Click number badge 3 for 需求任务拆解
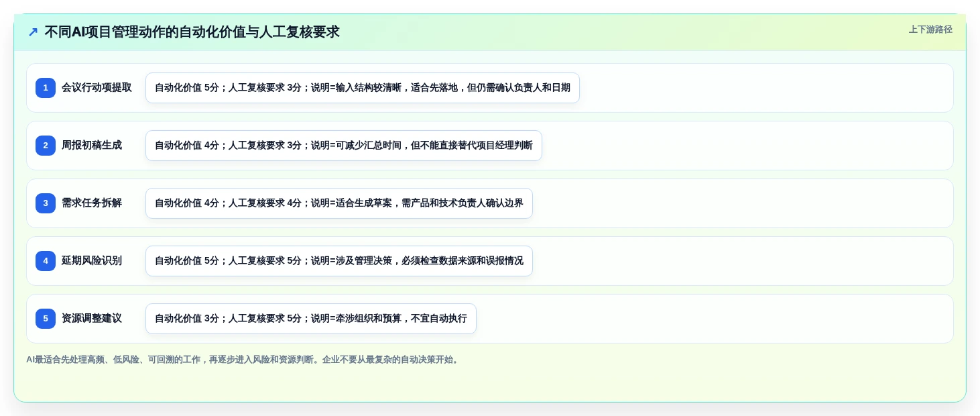The width and height of the screenshot is (980, 416). click(x=46, y=203)
